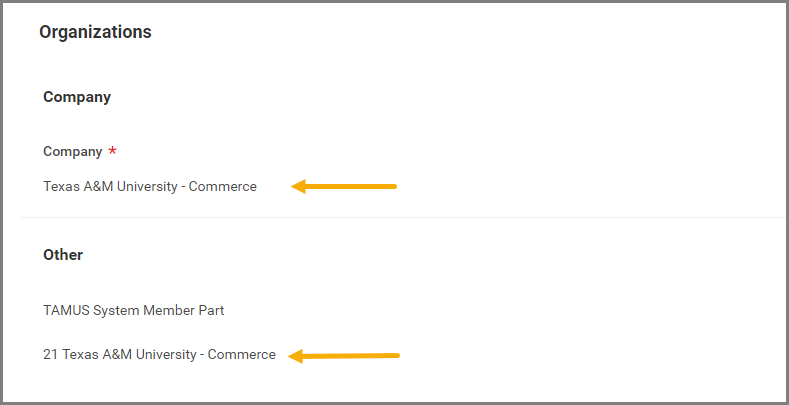Select the Texas A&M University - Commerce company value
The height and width of the screenshot is (405, 789).
coord(149,186)
